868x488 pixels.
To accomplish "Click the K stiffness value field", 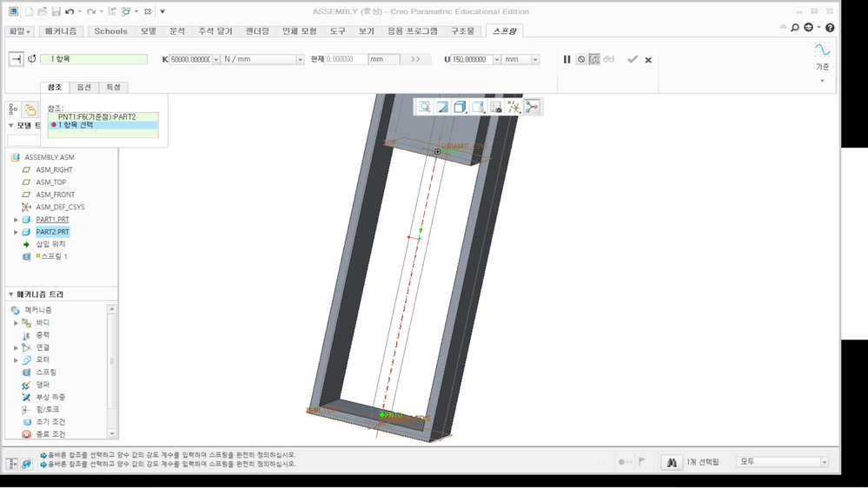I will pos(190,59).
